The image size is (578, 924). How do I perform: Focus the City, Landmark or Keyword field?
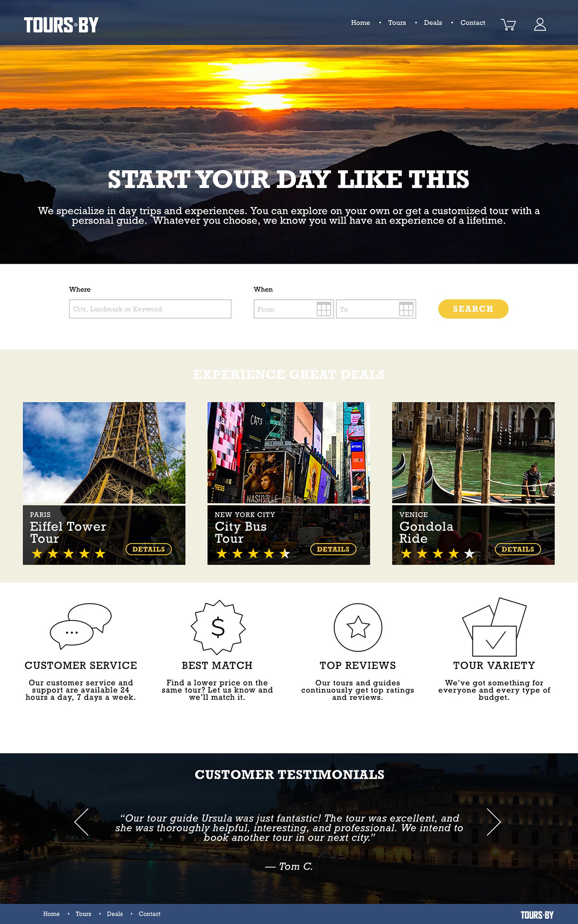pyautogui.click(x=150, y=309)
